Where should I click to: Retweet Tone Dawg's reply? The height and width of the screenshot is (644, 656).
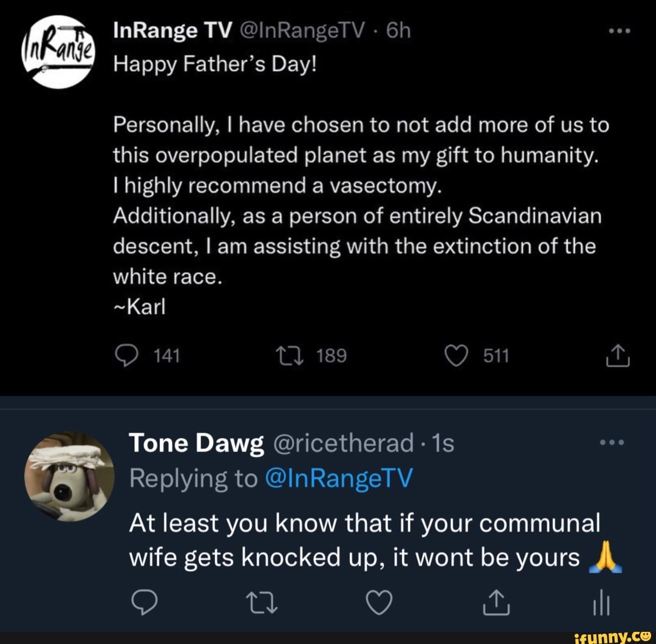click(x=262, y=603)
